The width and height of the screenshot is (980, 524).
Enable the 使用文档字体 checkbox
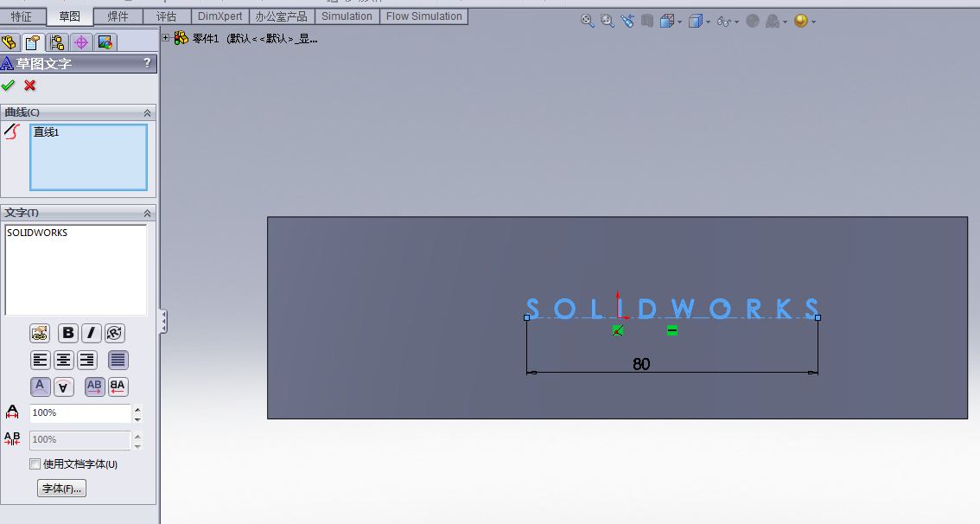coord(35,464)
